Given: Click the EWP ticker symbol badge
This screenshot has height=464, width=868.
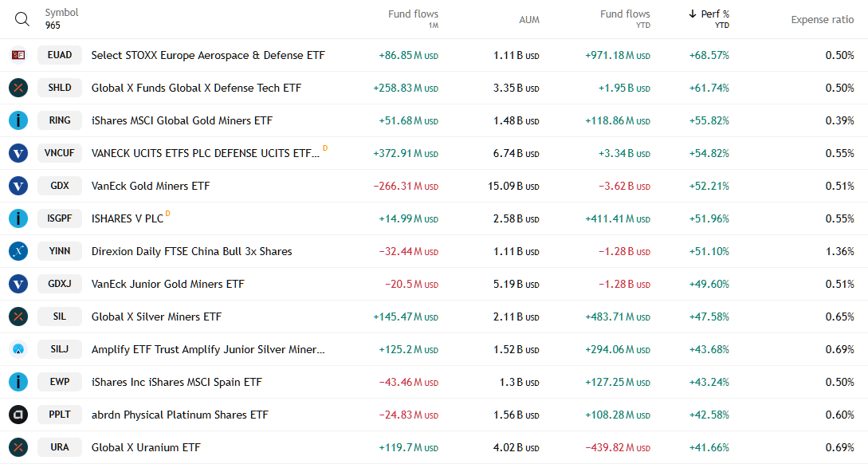Looking at the screenshot, I should (x=60, y=382).
